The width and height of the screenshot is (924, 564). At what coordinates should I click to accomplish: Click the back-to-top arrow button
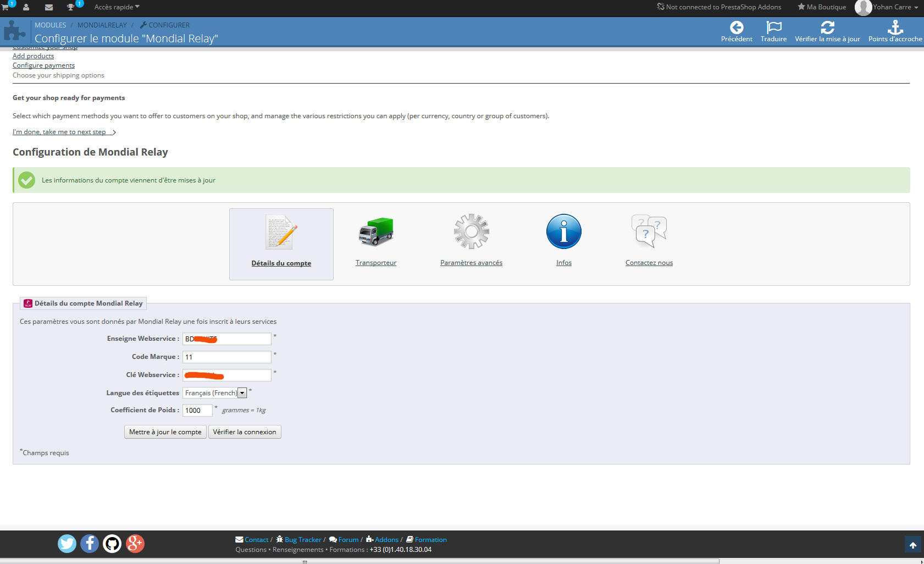[913, 545]
